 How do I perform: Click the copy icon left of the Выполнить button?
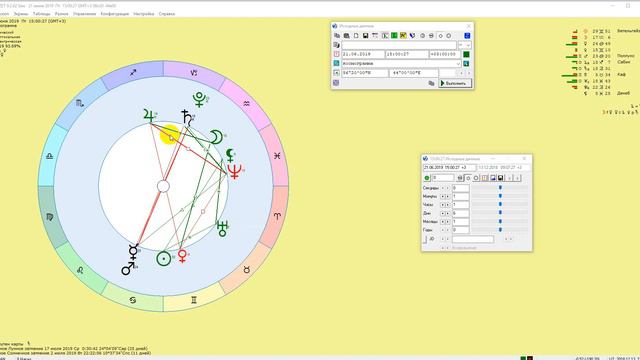pos(431,83)
